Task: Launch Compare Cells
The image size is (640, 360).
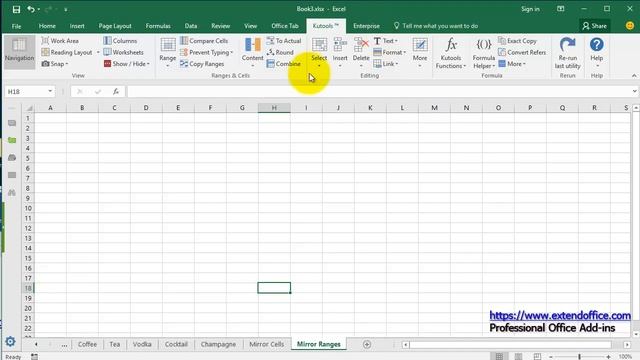Action: click(x=204, y=41)
